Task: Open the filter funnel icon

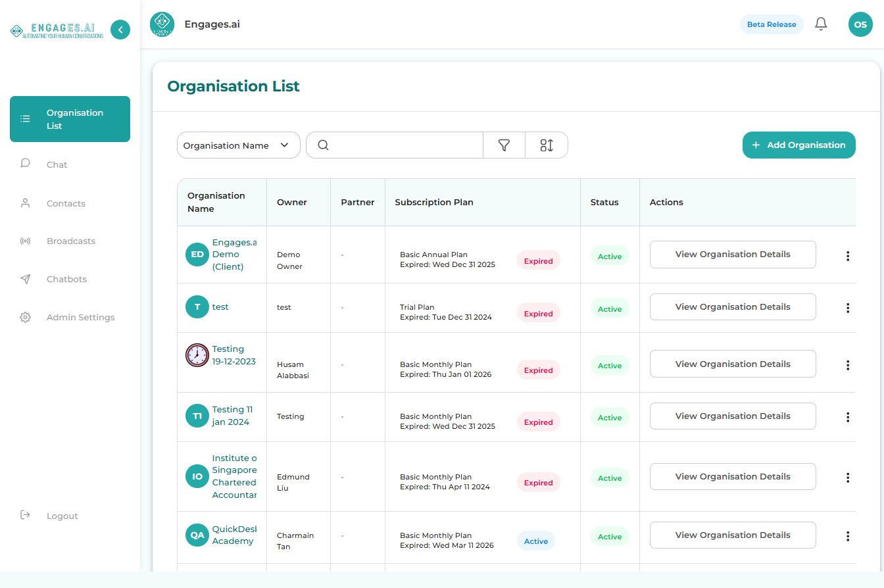Action: click(x=504, y=145)
